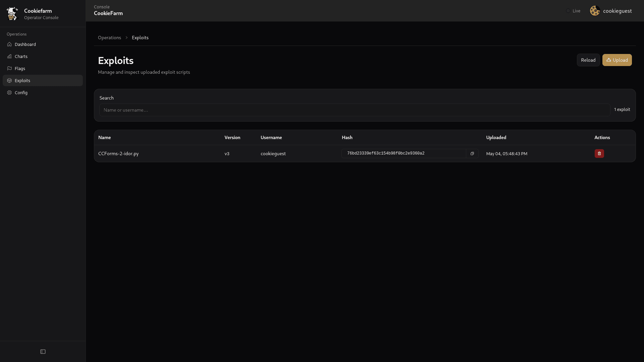644x362 pixels.
Task: Reload the exploits list
Action: (588, 60)
